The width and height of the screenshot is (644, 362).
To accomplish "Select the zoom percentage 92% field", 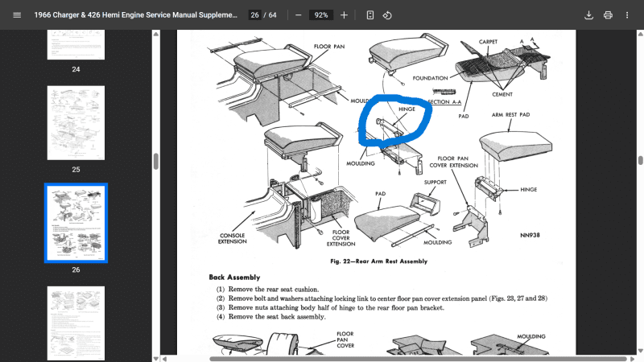I will (321, 15).
